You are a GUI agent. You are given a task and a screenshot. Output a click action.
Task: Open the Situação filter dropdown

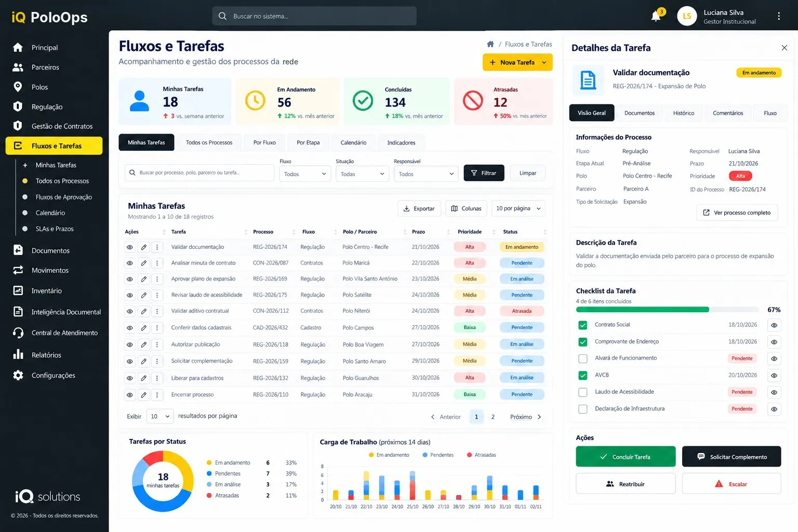362,174
